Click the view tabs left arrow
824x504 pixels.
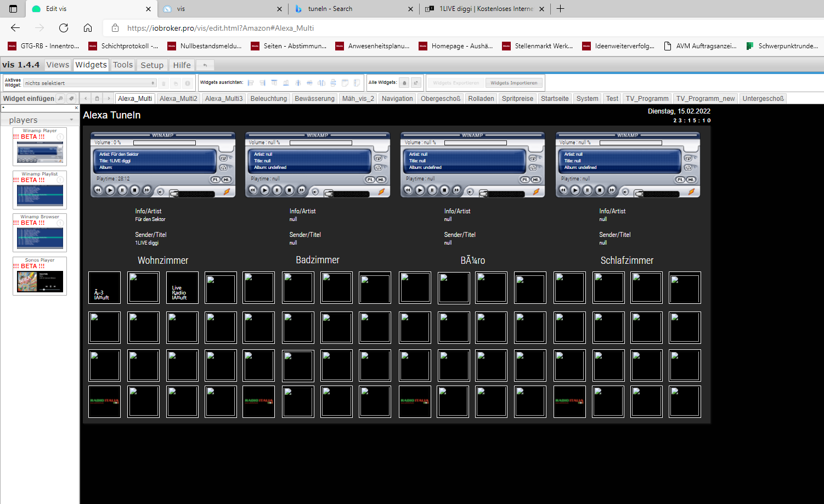pyautogui.click(x=86, y=99)
